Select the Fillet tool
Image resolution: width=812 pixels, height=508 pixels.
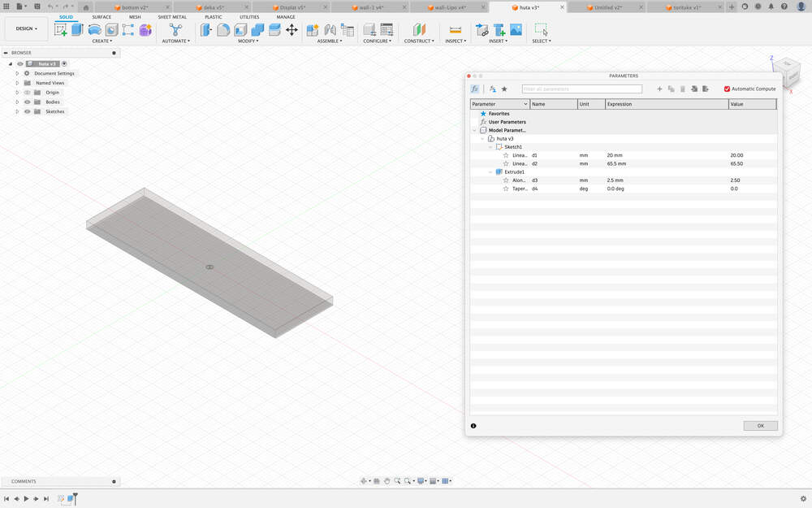tap(223, 29)
